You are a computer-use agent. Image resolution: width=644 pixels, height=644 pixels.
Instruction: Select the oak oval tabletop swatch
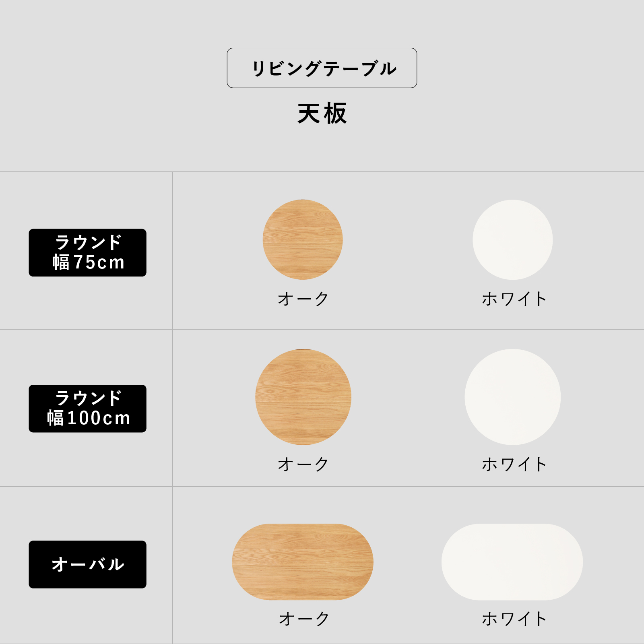(303, 562)
